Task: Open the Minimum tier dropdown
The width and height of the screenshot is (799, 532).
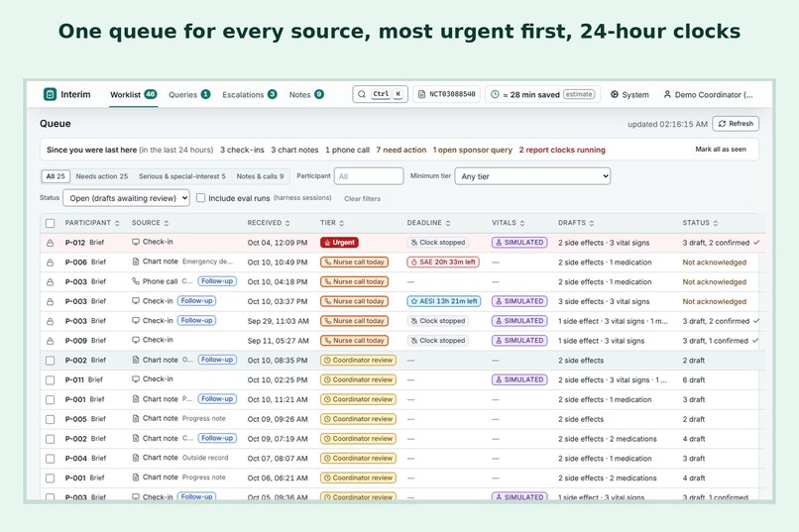Action: pos(532,176)
